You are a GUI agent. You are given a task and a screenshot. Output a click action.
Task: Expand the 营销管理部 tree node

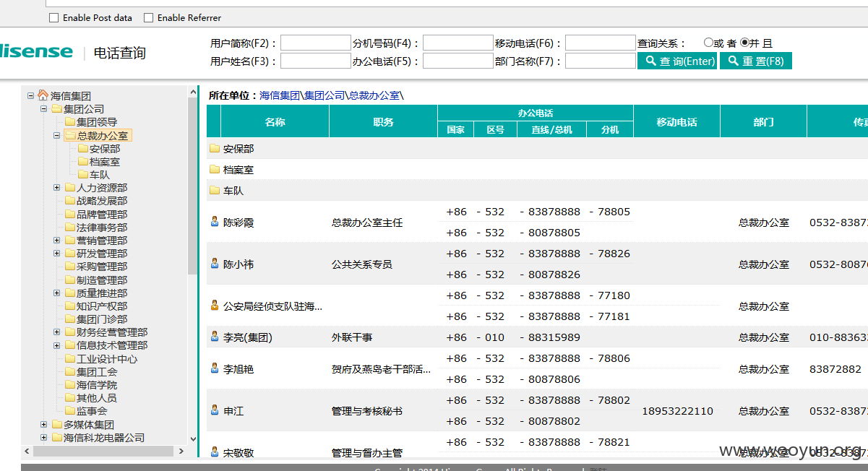[x=56, y=240]
